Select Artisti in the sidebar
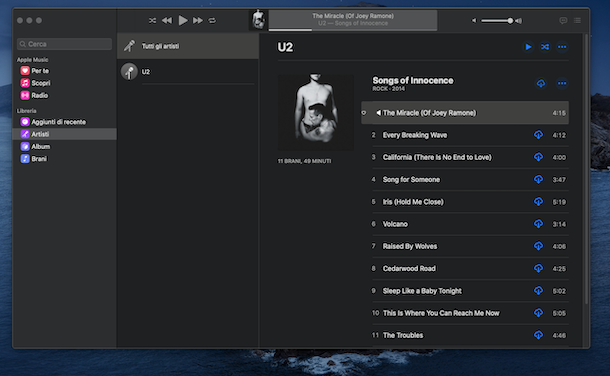 click(64, 134)
